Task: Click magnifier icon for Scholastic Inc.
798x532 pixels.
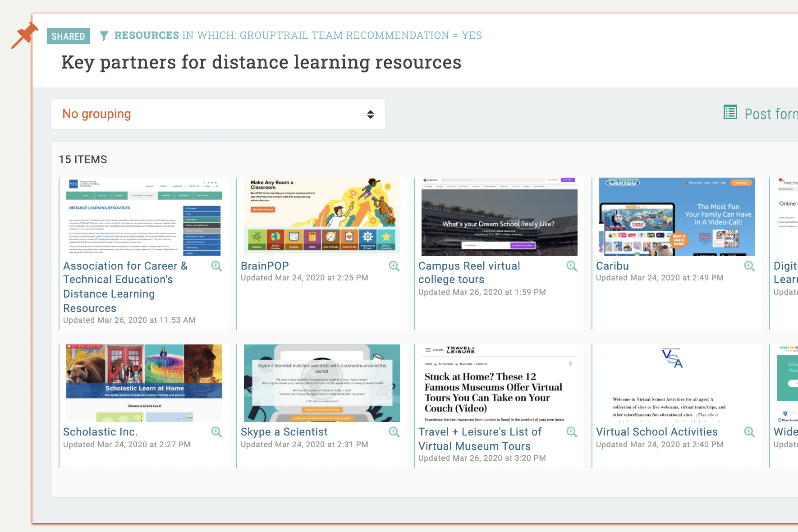Action: point(216,432)
